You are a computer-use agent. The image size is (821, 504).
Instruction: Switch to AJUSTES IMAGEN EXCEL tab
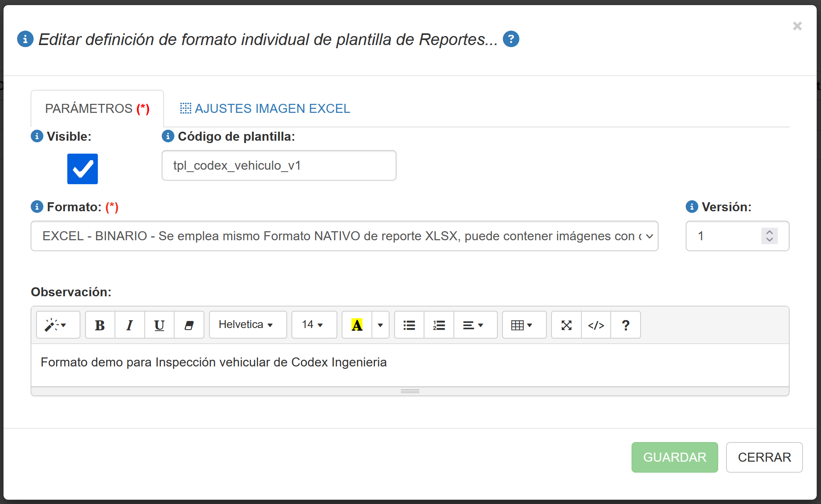pyautogui.click(x=265, y=109)
